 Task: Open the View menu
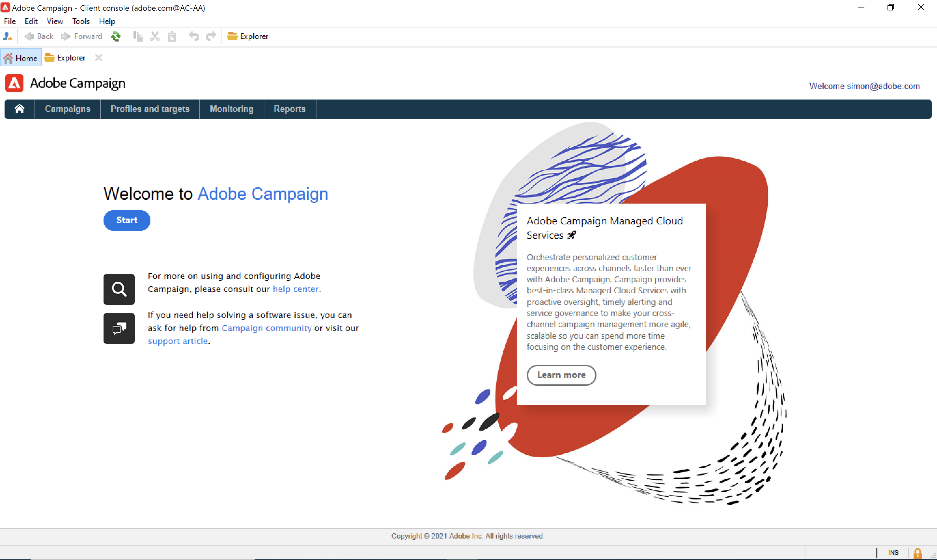pos(55,21)
